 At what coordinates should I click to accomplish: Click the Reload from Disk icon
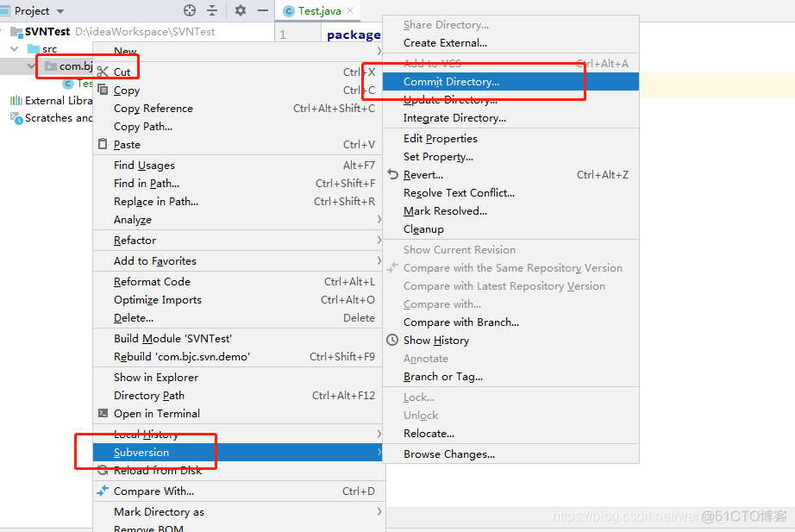point(103,471)
